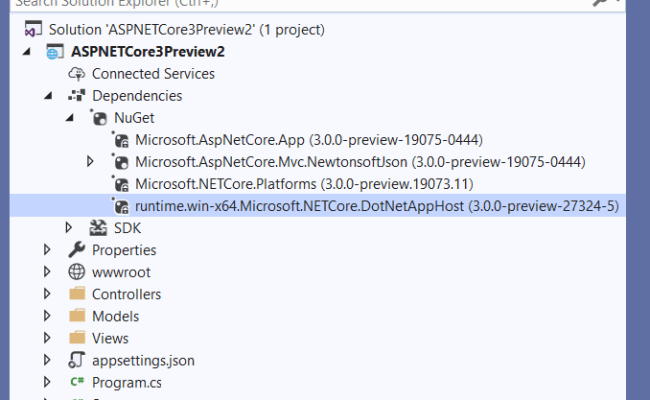This screenshot has height=400, width=650.
Task: Select the Properties label
Action: (x=124, y=250)
